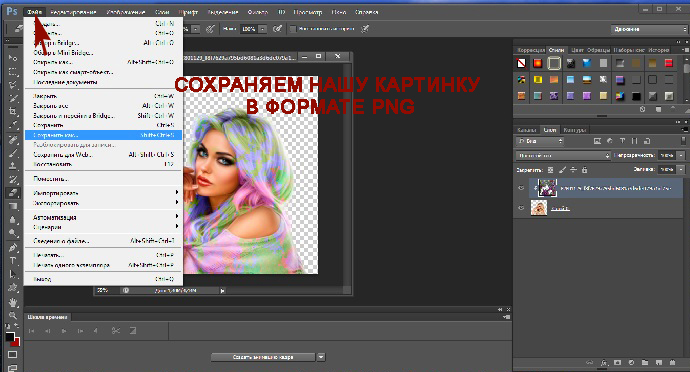
Task: Click the delete layer trash icon
Action: point(672,363)
